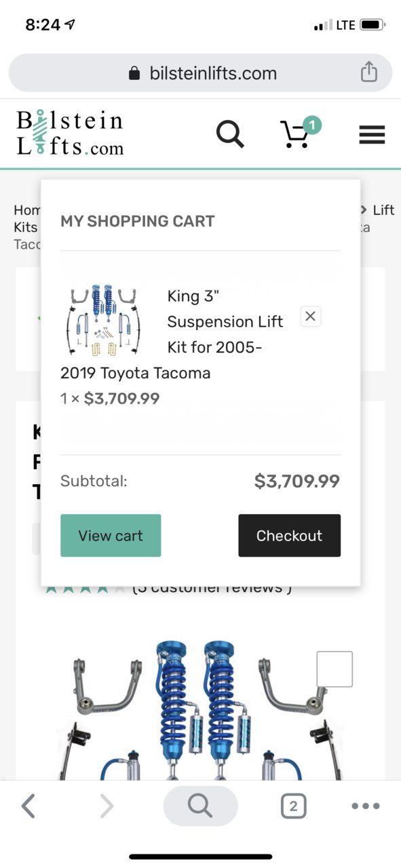Tap the lock icon in URL bar
The width and height of the screenshot is (401, 868).
134,73
